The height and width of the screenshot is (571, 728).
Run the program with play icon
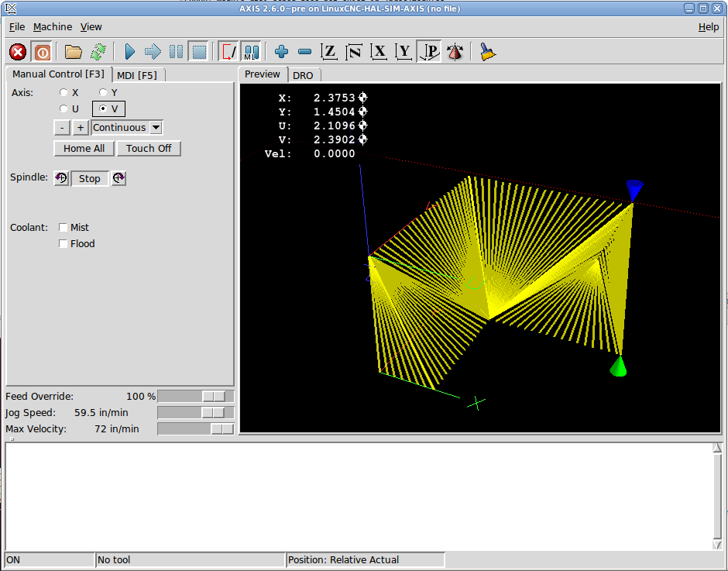(x=130, y=52)
